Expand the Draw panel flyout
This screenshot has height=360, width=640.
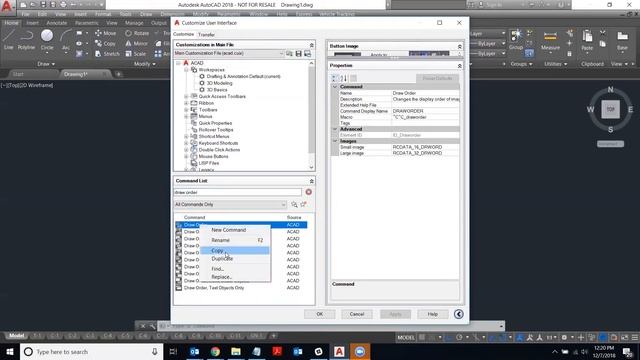(46, 64)
